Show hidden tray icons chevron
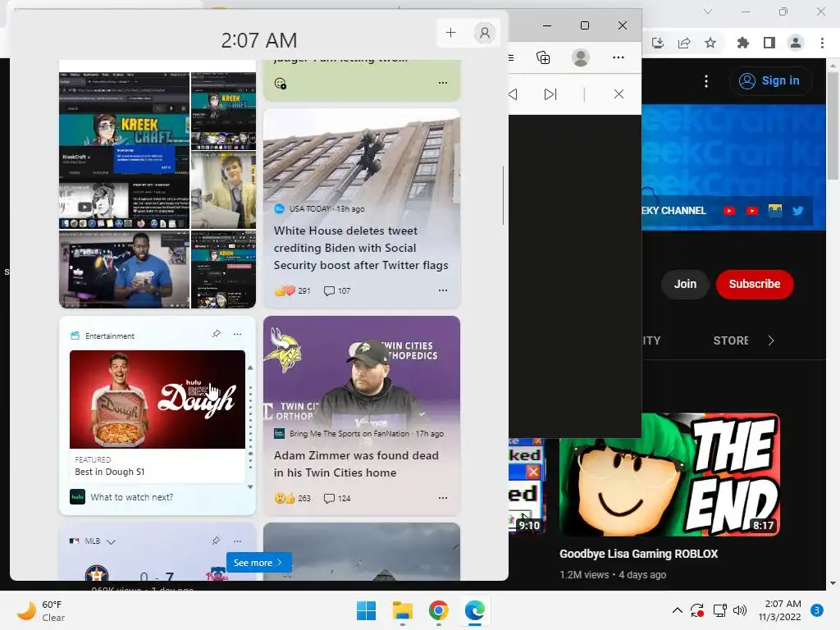 [x=677, y=610]
